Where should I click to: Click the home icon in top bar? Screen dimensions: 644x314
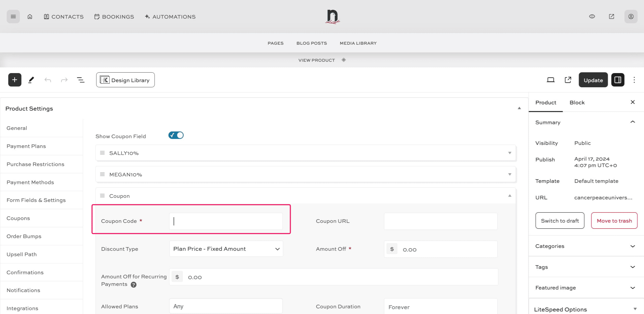click(x=30, y=17)
